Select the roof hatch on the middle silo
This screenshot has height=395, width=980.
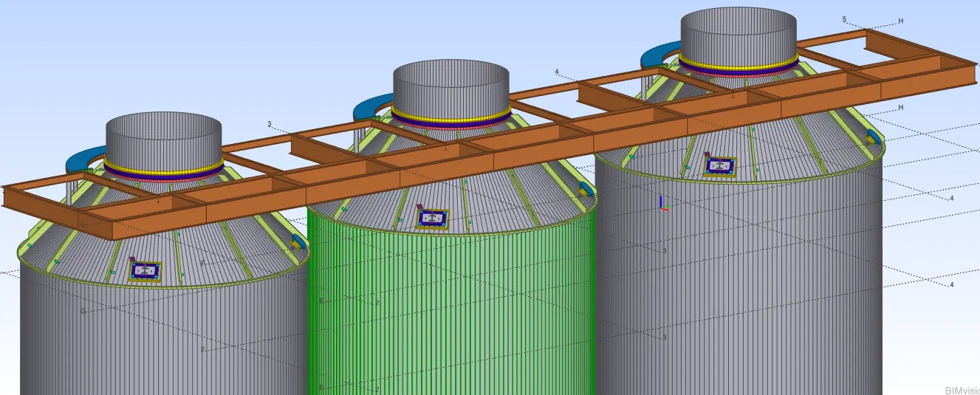point(433,218)
